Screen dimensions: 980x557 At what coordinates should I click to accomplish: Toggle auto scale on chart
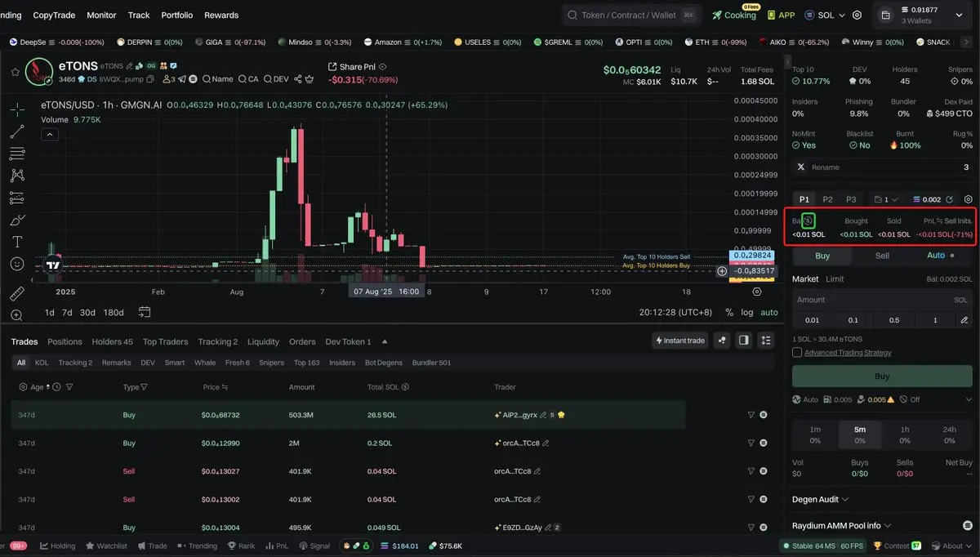769,312
